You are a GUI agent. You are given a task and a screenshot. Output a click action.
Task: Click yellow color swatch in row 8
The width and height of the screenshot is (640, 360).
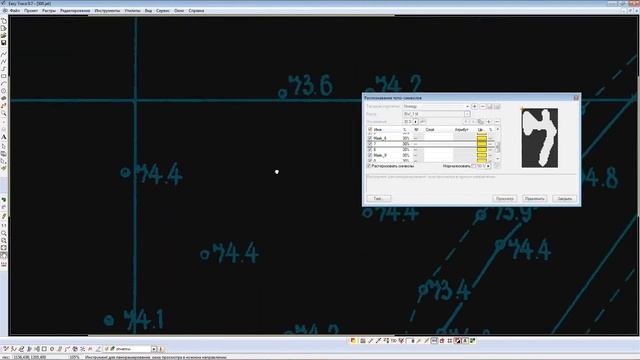point(482,150)
